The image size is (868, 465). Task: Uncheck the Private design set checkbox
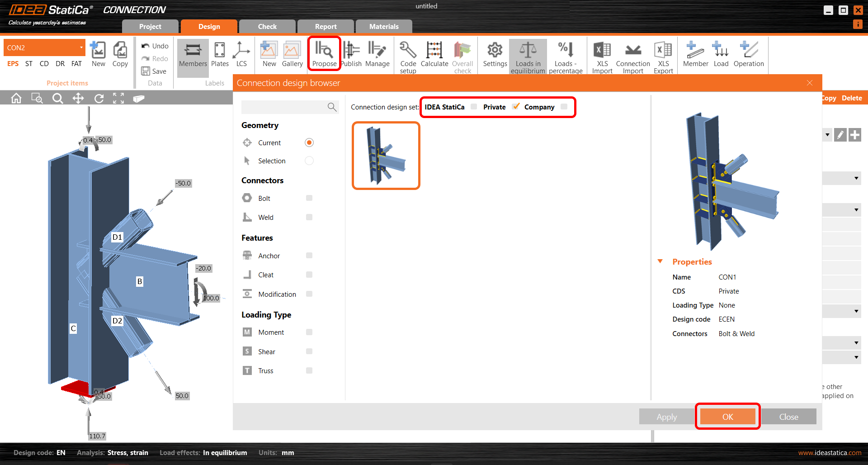(516, 107)
